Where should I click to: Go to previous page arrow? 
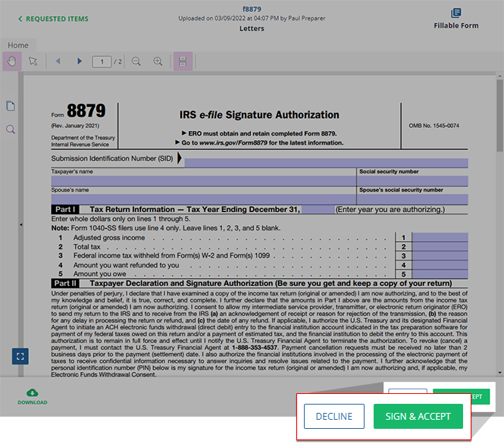[x=58, y=61]
